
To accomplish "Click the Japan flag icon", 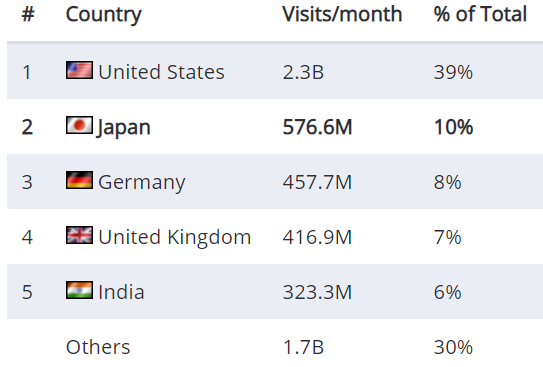I will point(79,125).
